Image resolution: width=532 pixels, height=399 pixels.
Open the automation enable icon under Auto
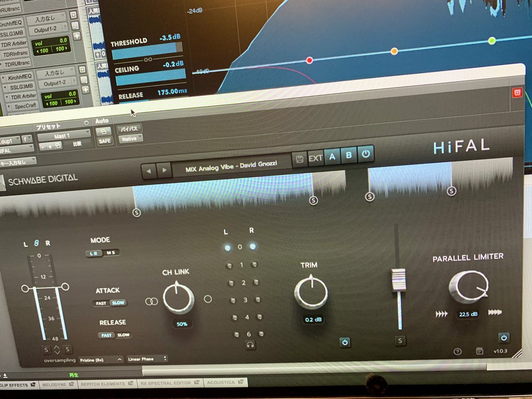coord(104,131)
